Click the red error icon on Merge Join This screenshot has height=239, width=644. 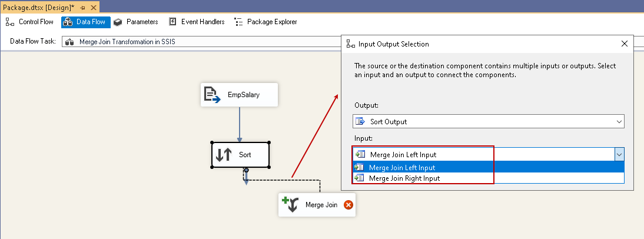click(x=348, y=205)
